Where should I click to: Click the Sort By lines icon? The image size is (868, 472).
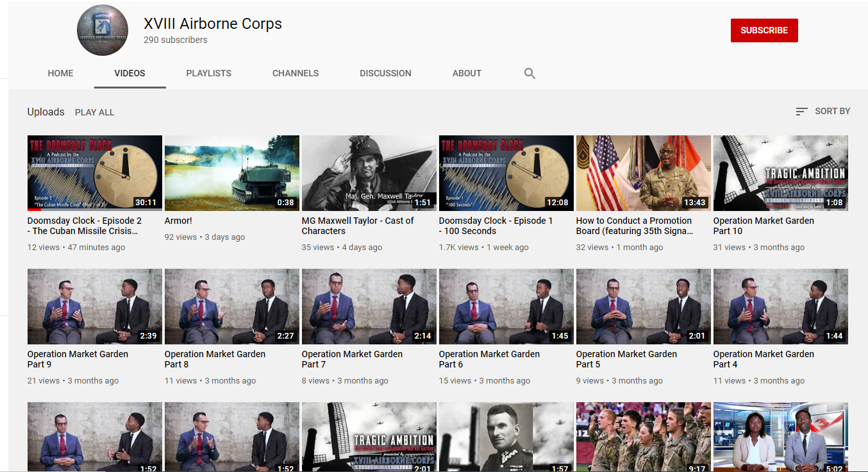tap(801, 112)
